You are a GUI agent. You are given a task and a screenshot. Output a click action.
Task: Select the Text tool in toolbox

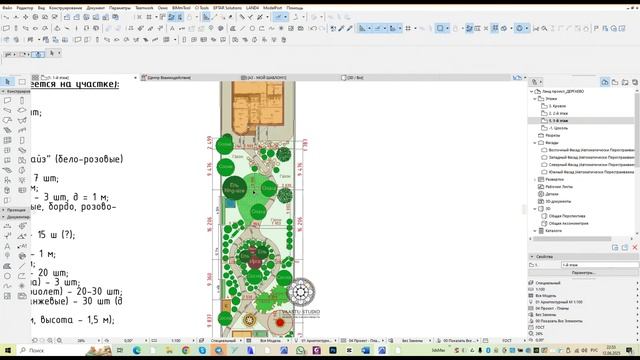[7, 246]
